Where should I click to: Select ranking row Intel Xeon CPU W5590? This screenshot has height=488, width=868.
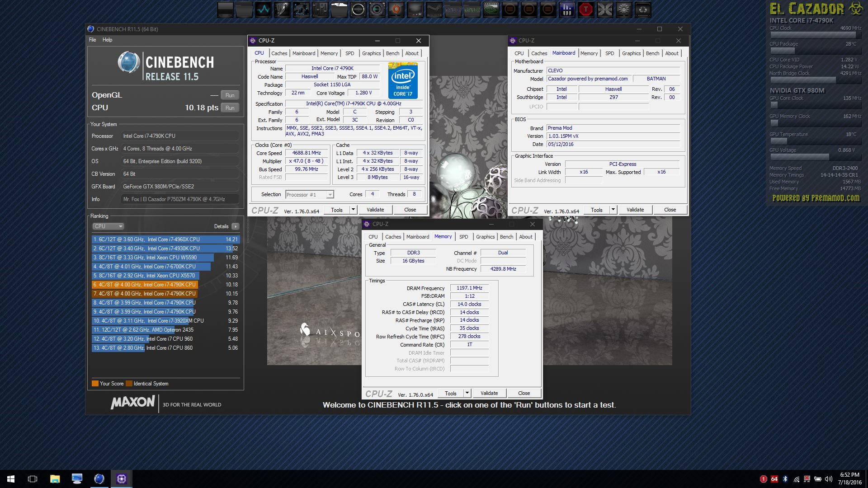(165, 258)
